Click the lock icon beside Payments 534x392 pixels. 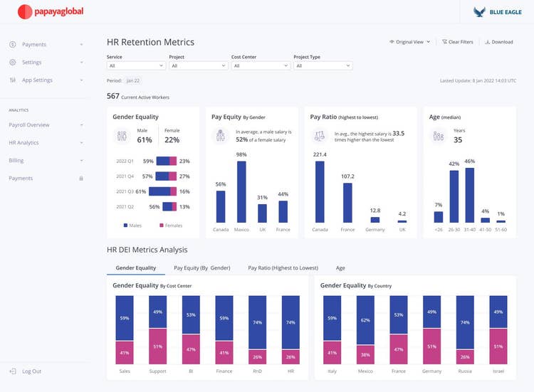coord(81,178)
